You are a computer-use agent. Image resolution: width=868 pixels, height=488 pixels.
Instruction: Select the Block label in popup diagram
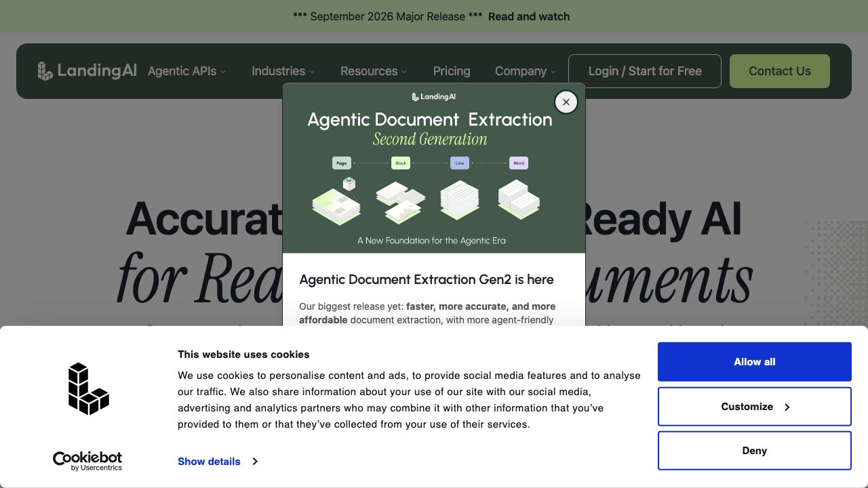coord(401,163)
